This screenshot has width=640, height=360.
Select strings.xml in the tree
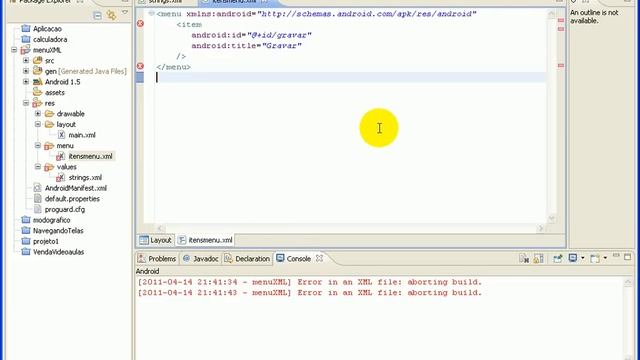click(x=85, y=178)
